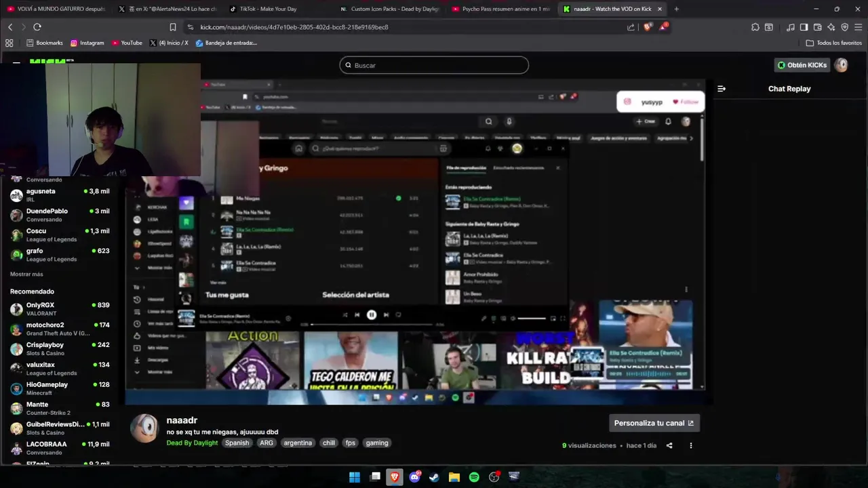Image resolution: width=868 pixels, height=488 pixels.
Task: Focus the Kick Buscar search box
Action: click(434, 65)
